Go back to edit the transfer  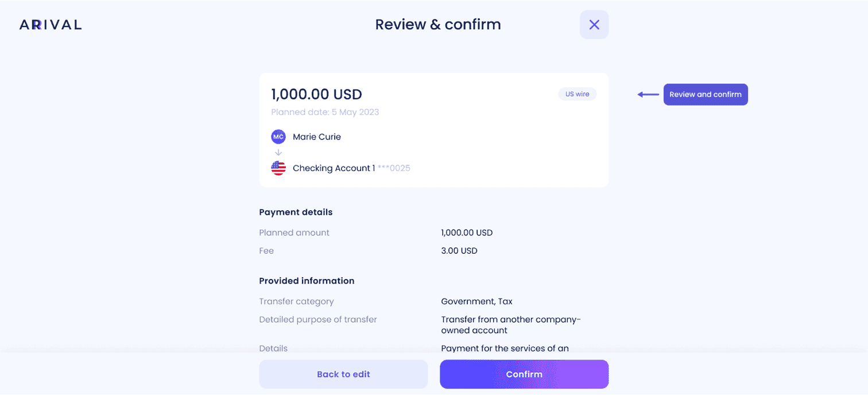(x=343, y=374)
